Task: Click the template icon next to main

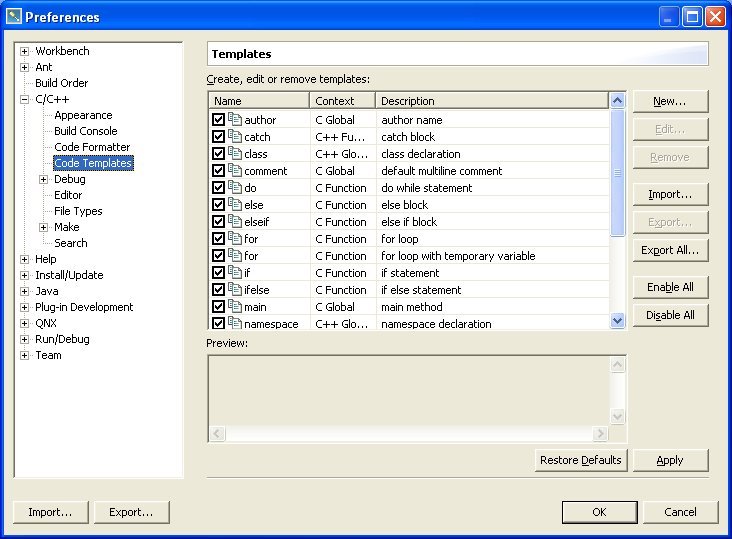Action: [x=235, y=307]
